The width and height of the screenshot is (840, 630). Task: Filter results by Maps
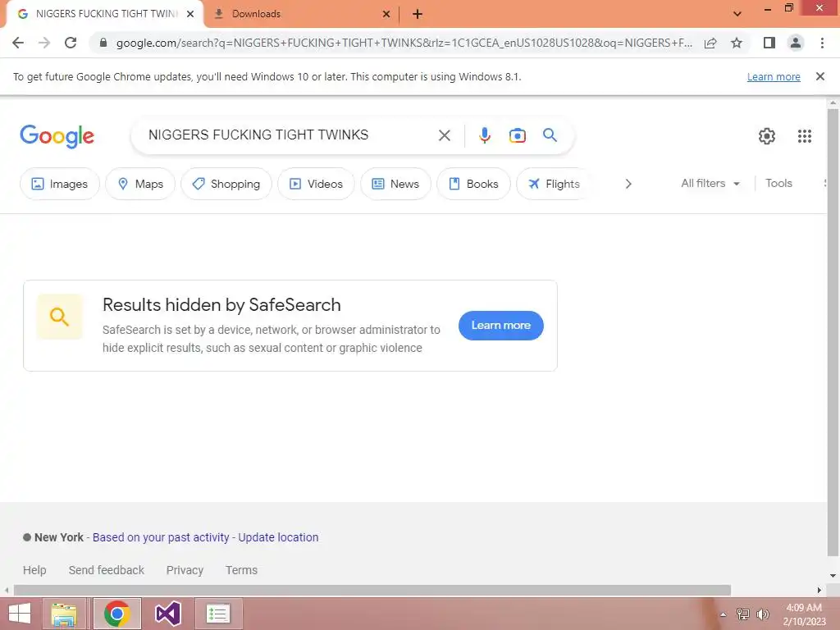[140, 184]
